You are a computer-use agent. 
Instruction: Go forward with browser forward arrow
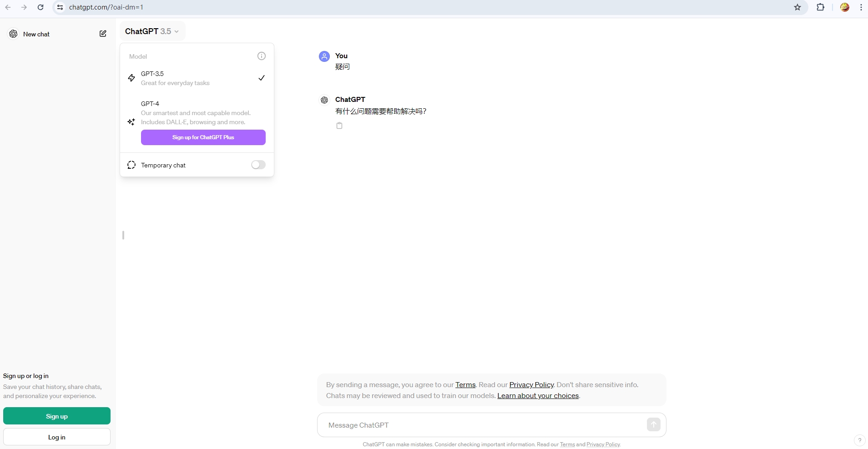click(24, 7)
